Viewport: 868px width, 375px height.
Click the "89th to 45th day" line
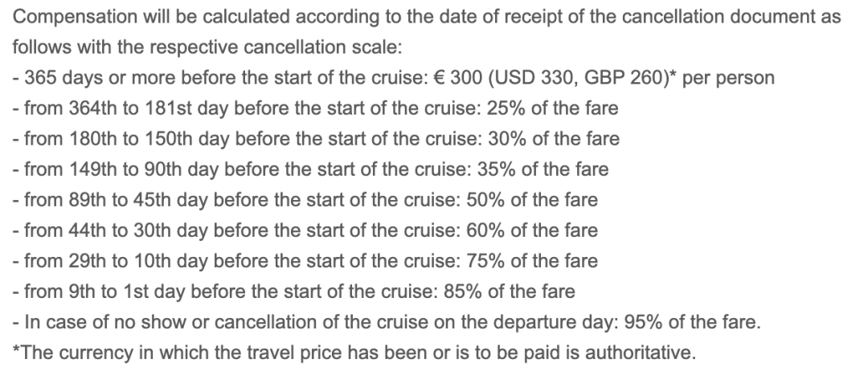coord(305,200)
